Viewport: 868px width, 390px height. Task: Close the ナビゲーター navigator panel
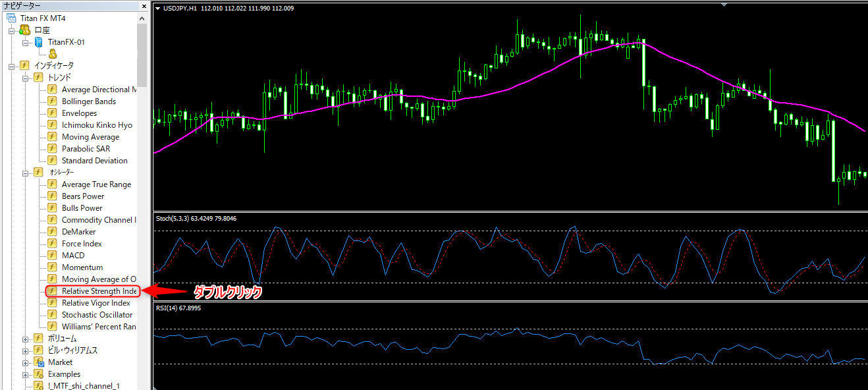(144, 6)
